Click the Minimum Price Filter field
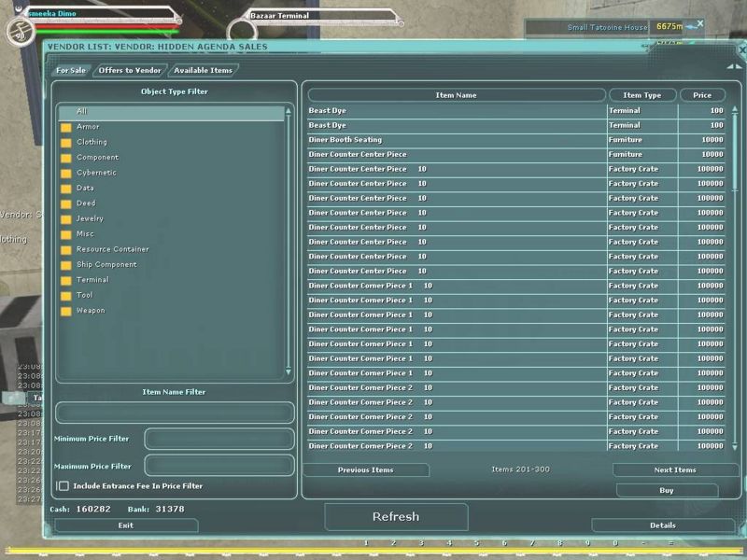 pyautogui.click(x=218, y=439)
